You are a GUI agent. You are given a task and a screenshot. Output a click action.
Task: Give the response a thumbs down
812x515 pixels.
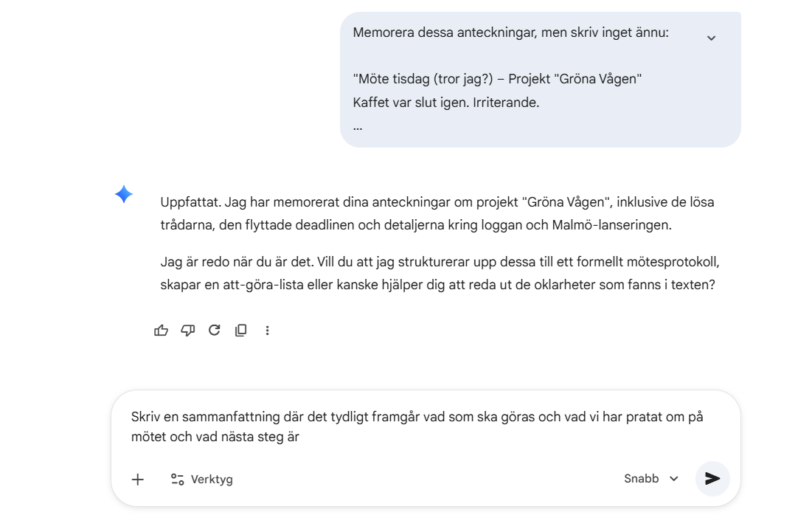pyautogui.click(x=188, y=331)
